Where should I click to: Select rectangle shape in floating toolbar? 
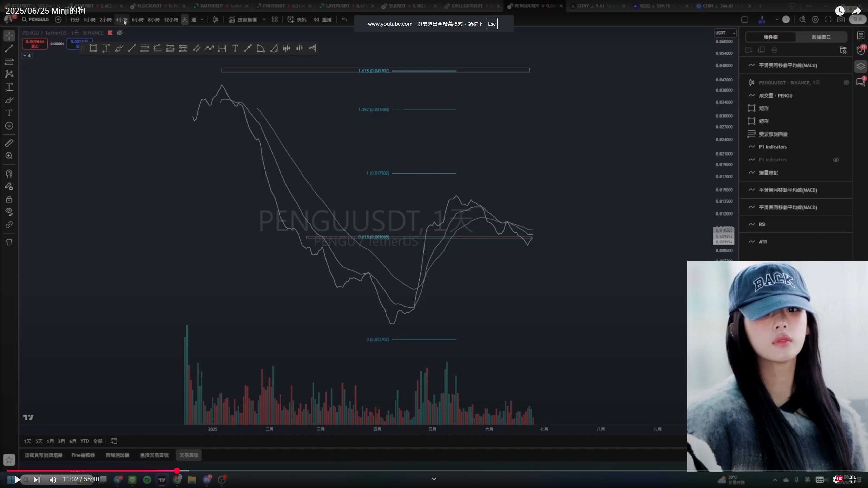(93, 48)
